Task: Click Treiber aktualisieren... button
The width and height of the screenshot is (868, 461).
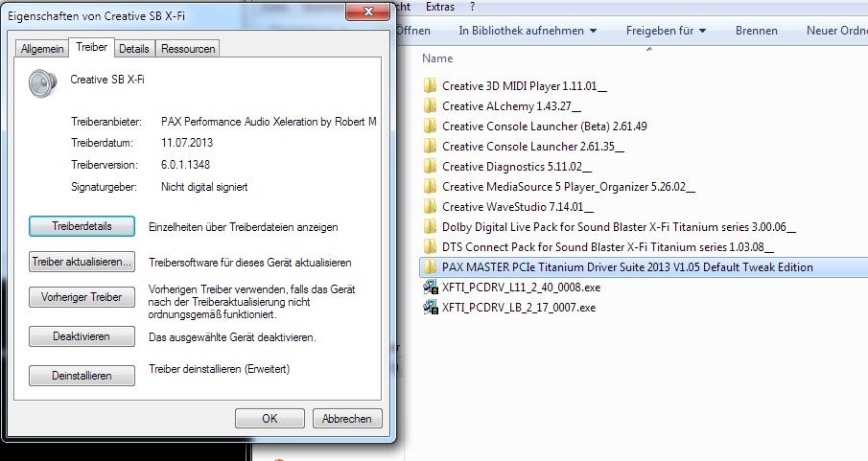Action: click(x=82, y=262)
